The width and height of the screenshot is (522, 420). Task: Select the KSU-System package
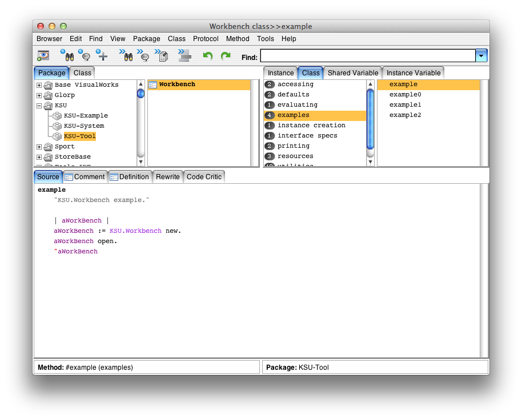84,126
